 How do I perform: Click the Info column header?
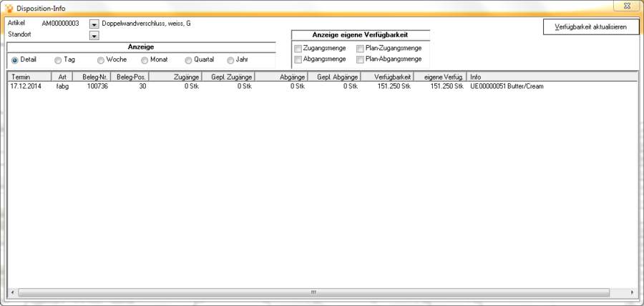point(552,77)
